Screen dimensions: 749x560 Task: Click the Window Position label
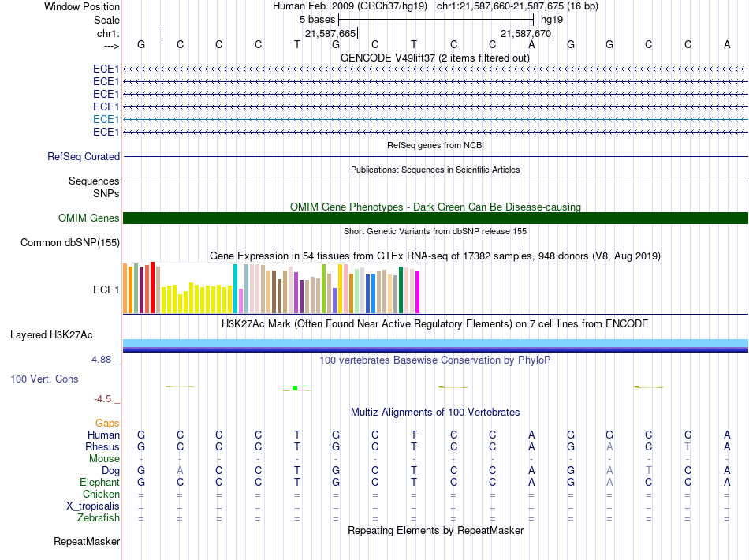[x=82, y=6]
